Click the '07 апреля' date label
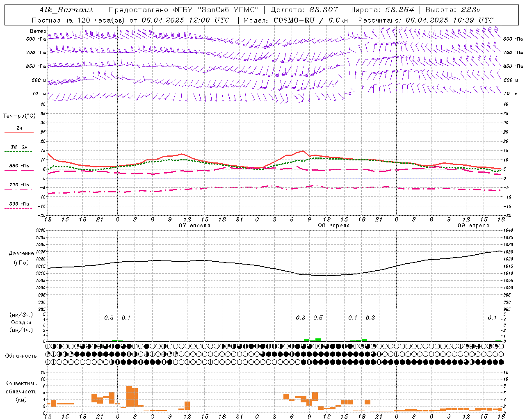The width and height of the screenshot is (525, 420). click(x=194, y=225)
